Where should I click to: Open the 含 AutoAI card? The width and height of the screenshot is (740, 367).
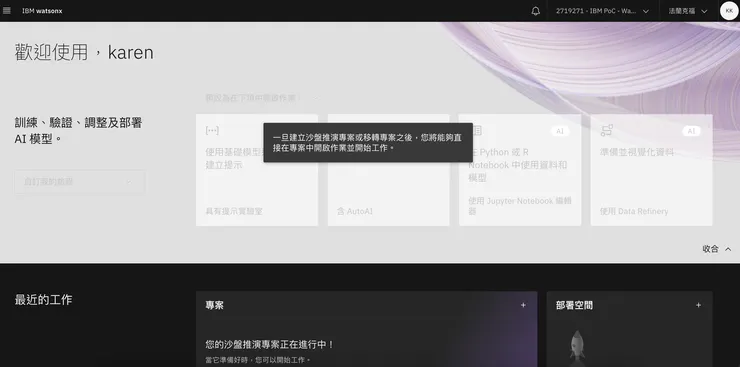[x=388, y=170]
